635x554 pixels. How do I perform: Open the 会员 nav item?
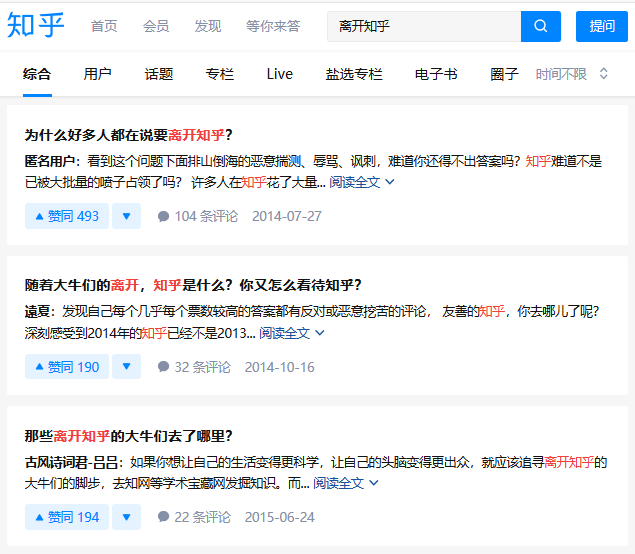(x=156, y=26)
